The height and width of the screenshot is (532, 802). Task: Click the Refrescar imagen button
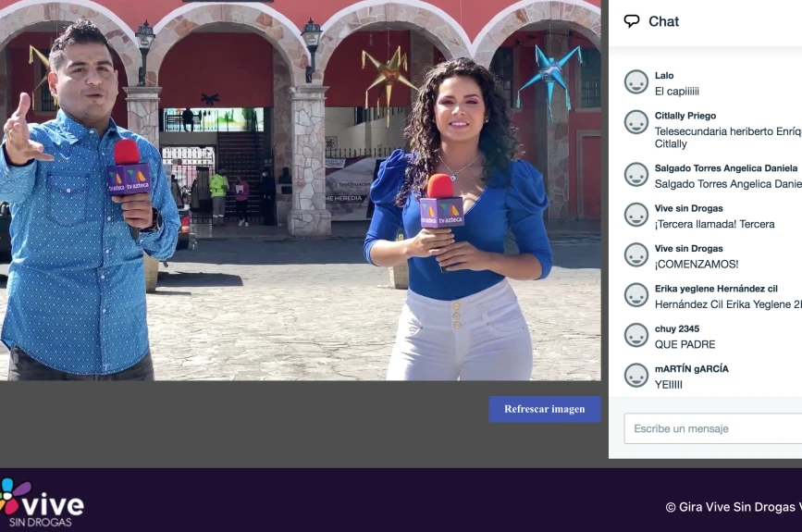pyautogui.click(x=544, y=409)
